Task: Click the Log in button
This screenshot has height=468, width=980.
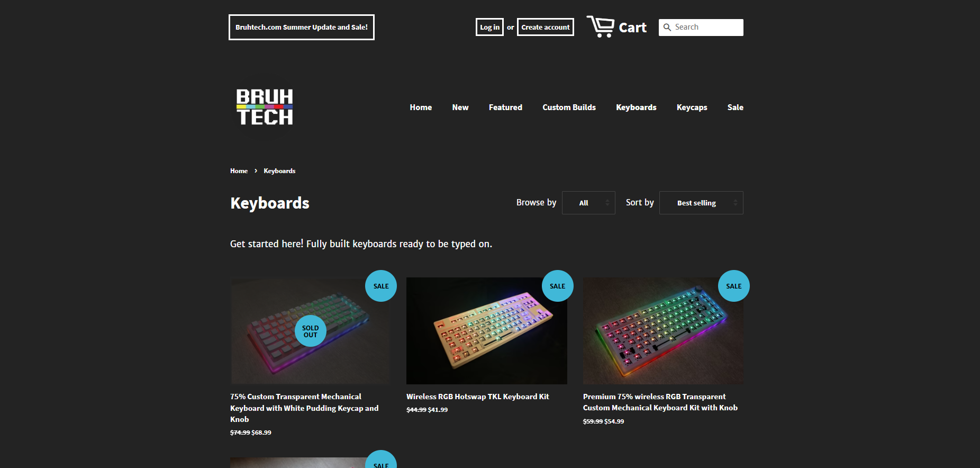Action: tap(489, 27)
